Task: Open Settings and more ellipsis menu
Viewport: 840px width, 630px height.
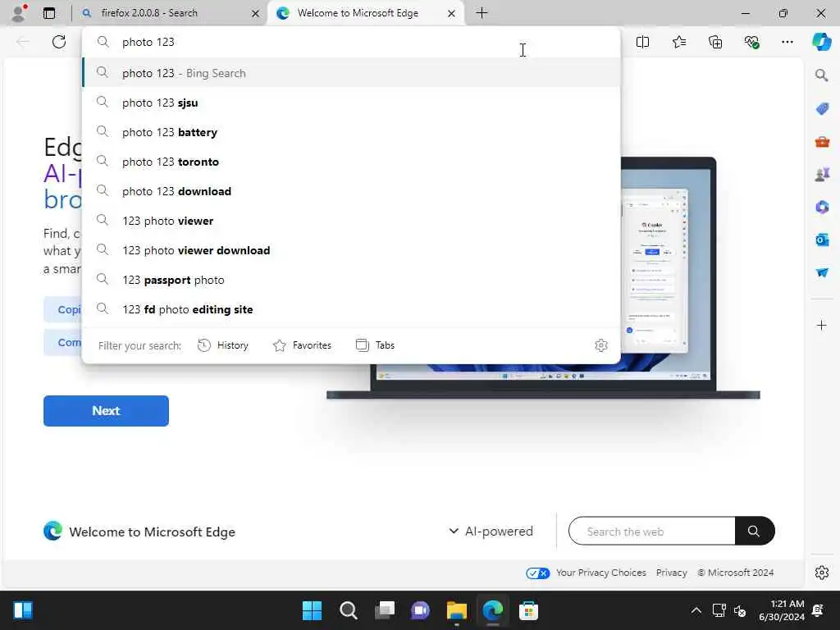Action: 787,42
